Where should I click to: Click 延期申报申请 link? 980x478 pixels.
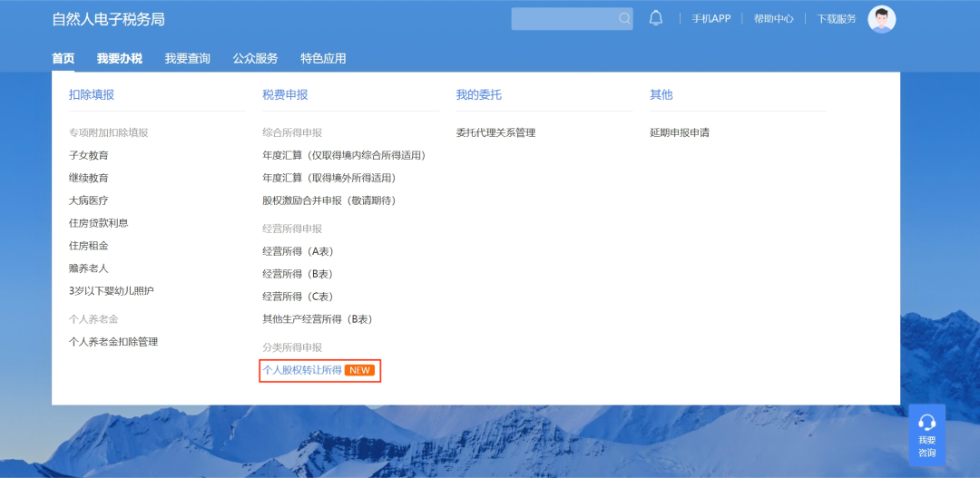[680, 132]
